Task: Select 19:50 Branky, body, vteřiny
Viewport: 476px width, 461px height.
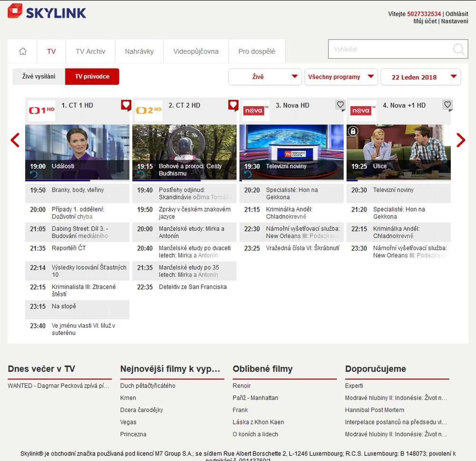Action: coord(78,193)
